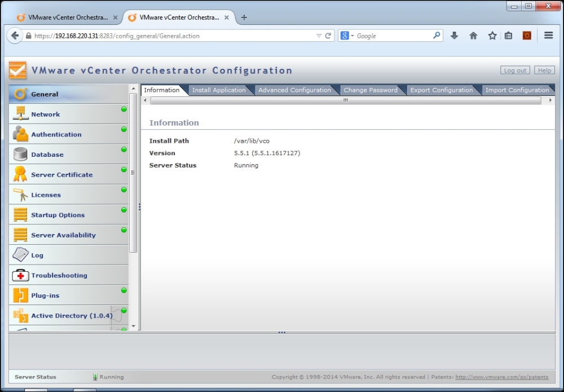The width and height of the screenshot is (564, 392).
Task: Click the Install Path value /var/lib/vco
Action: point(252,140)
